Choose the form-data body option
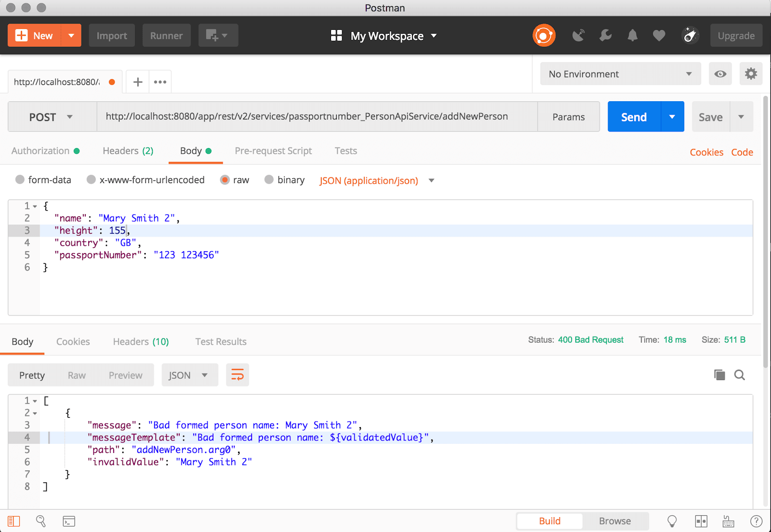Screen dimensions: 771x532 tap(20, 179)
